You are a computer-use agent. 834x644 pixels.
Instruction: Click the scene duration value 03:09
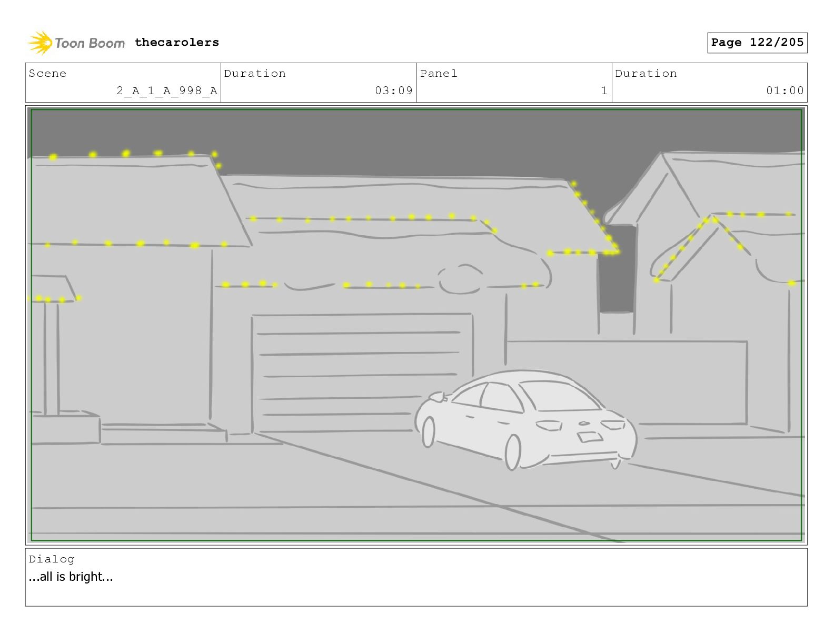[393, 91]
